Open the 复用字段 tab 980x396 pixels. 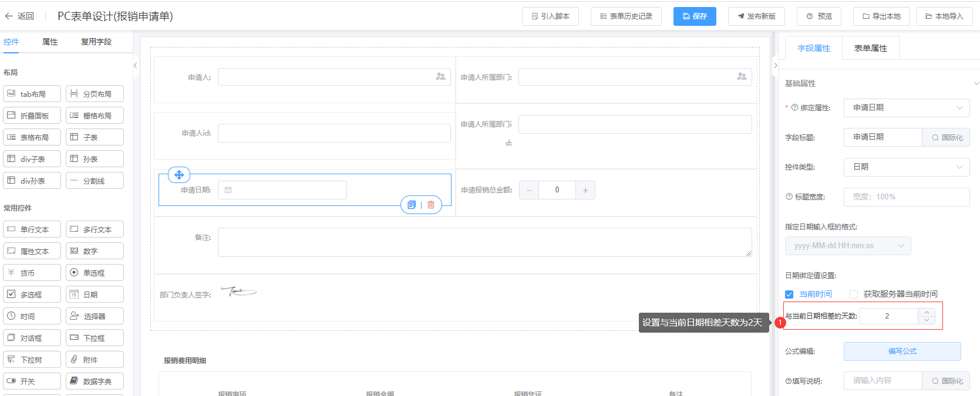[x=96, y=42]
